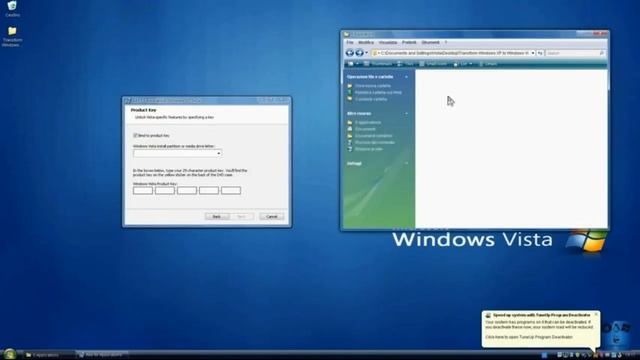Viewport: 640px width, 360px height.
Task: Click the Risorse di rete icon
Action: [x=350, y=149]
